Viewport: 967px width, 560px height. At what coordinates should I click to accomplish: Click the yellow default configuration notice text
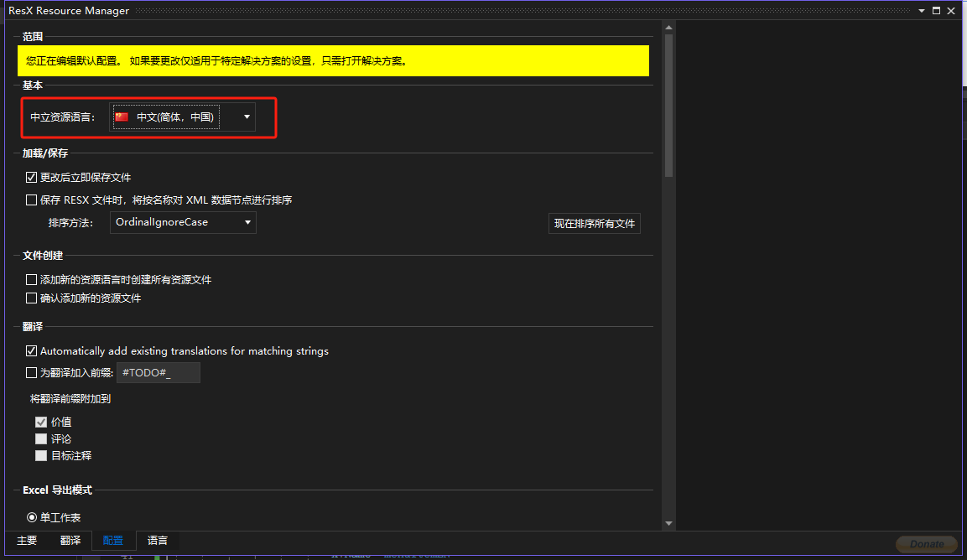216,61
